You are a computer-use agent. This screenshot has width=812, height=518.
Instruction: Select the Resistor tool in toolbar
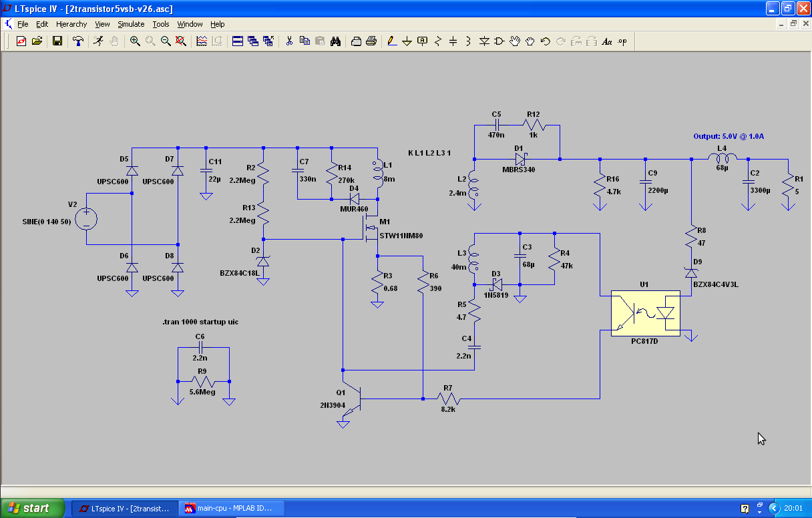[x=438, y=41]
